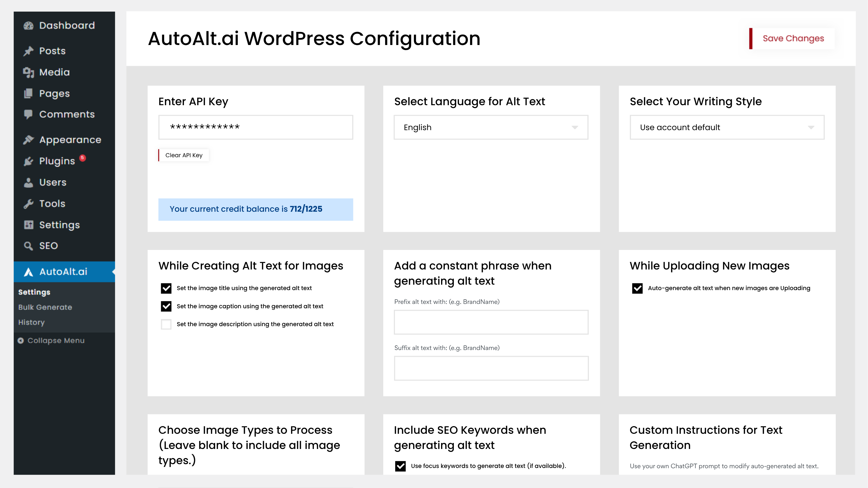
Task: Enable set image description using alt text
Action: coord(166,324)
